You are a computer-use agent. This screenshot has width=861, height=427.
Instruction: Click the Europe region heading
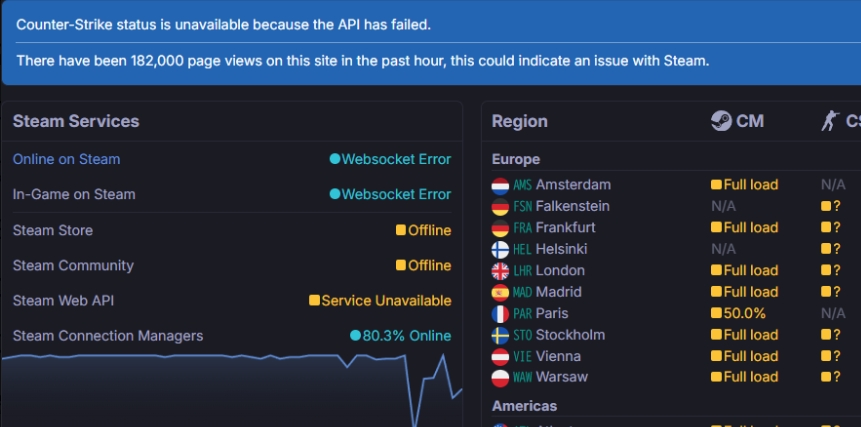[516, 159]
